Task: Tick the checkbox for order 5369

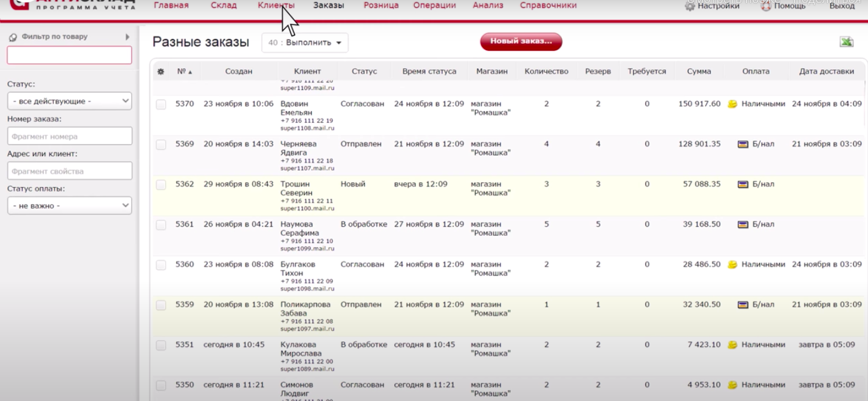Action: point(161,145)
